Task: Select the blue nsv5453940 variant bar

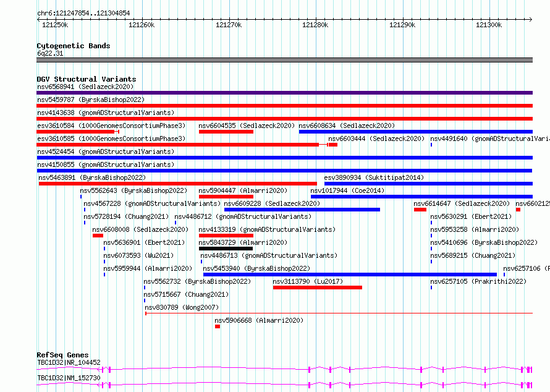Action: click(350, 275)
